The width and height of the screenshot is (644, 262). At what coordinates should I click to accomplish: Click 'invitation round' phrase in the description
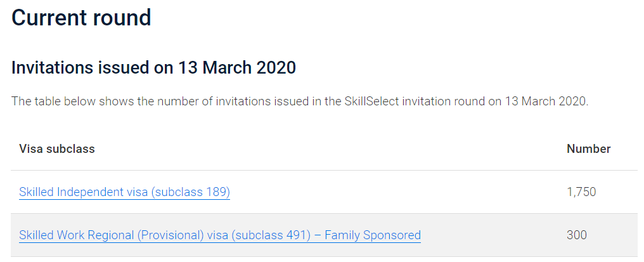click(444, 102)
